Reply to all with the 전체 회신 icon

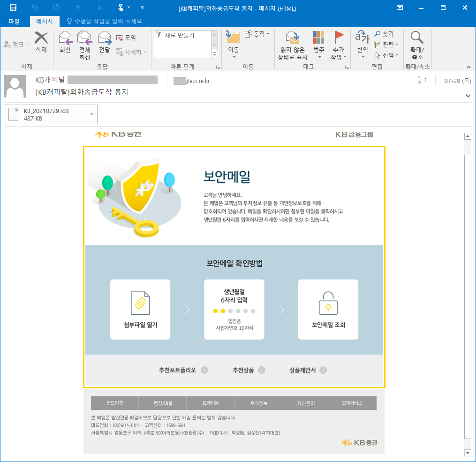pyautogui.click(x=85, y=45)
